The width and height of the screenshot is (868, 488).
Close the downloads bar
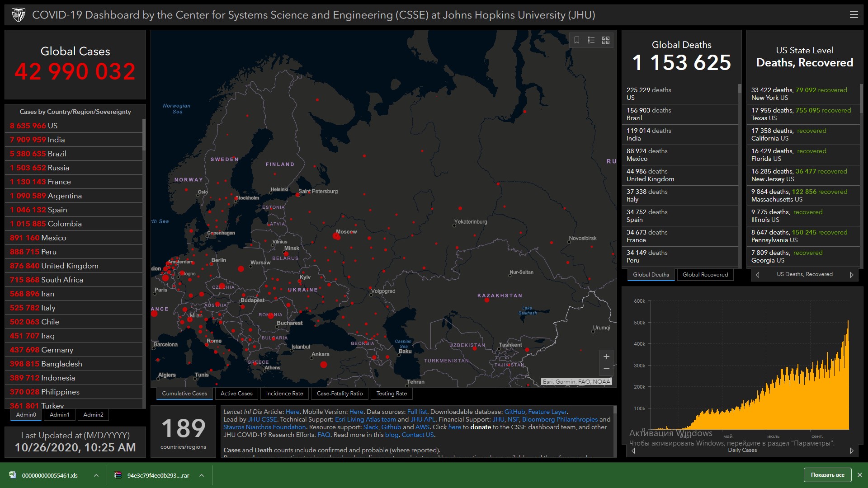[860, 475]
